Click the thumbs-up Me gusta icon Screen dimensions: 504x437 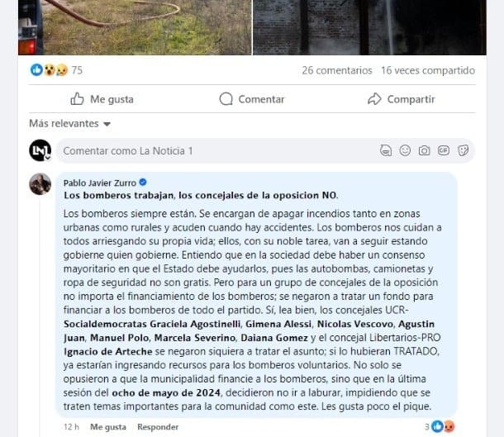(x=77, y=99)
